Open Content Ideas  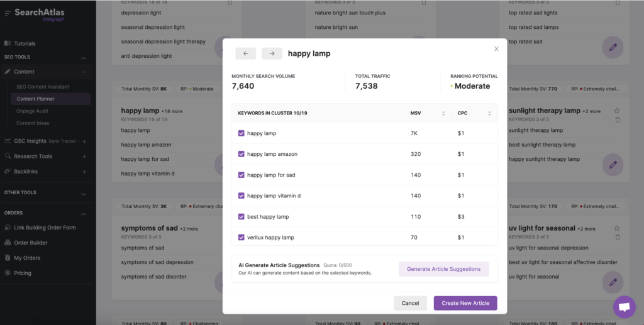[x=33, y=123]
